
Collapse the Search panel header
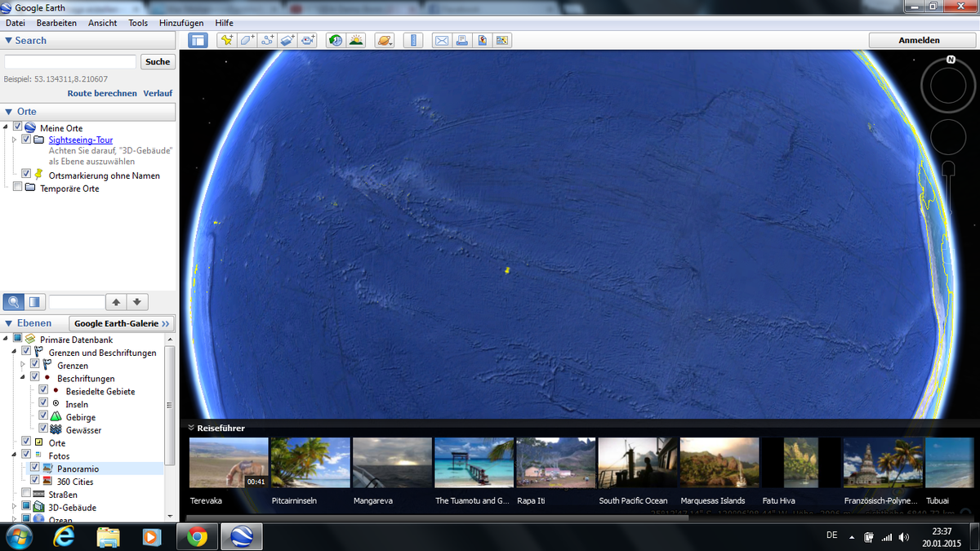coord(88,40)
